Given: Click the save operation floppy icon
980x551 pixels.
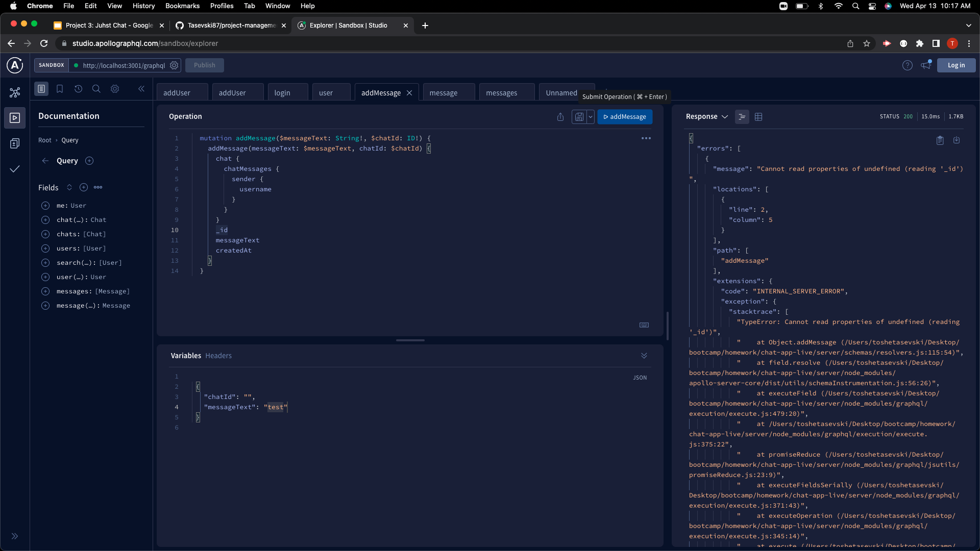Looking at the screenshot, I should 580,117.
